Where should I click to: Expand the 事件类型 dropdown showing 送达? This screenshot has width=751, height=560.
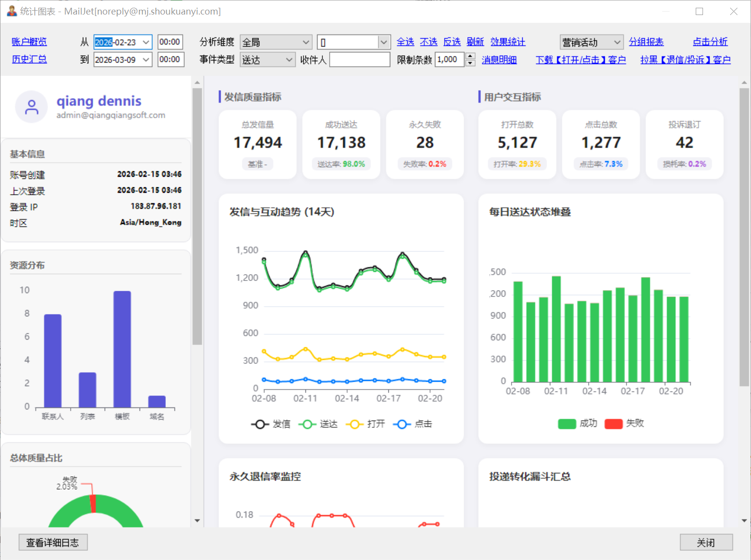(268, 60)
